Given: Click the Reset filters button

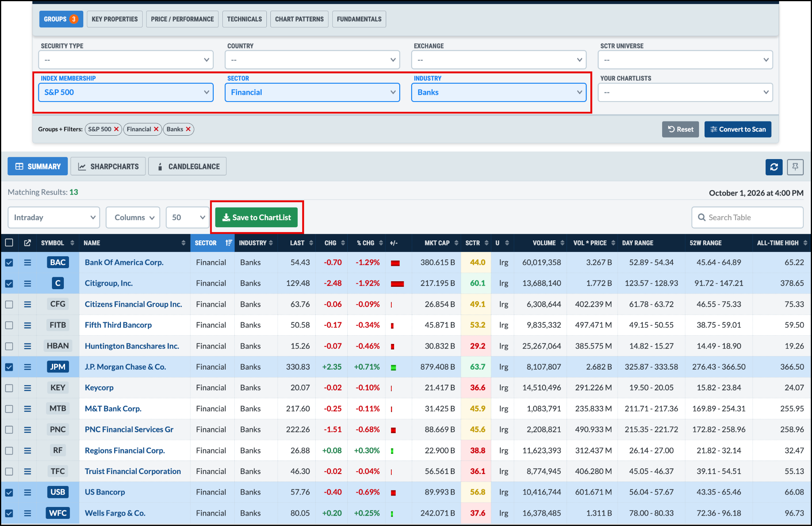Looking at the screenshot, I should tap(680, 129).
